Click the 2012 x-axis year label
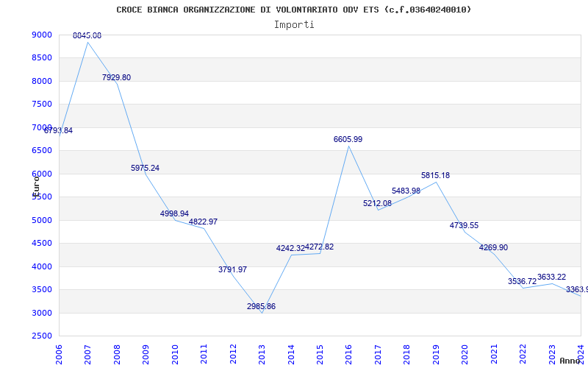 coord(233,354)
